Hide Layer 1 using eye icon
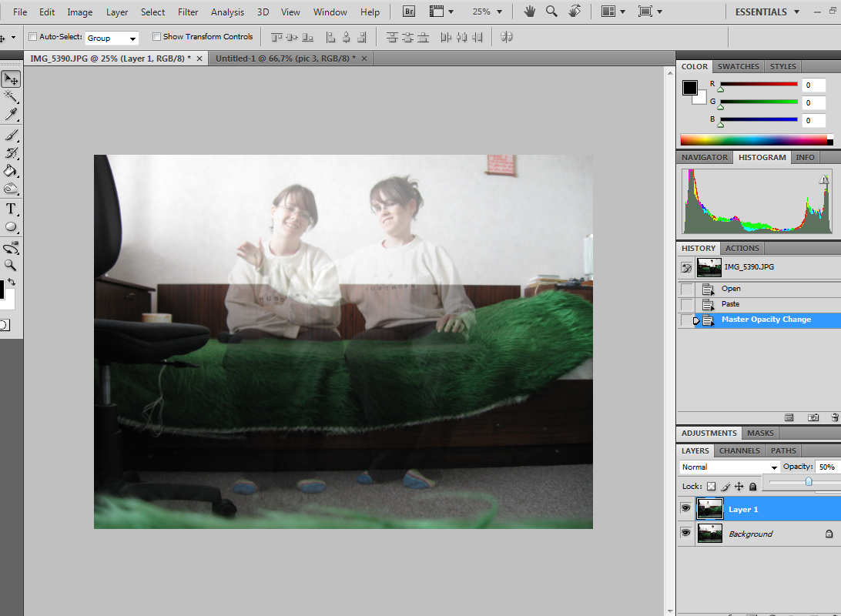This screenshot has height=616, width=841. (x=686, y=508)
